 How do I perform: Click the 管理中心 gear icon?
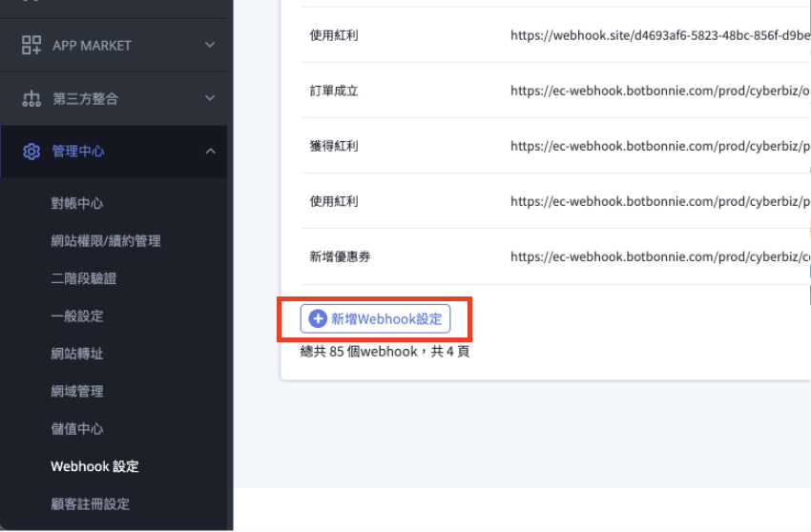(31, 152)
